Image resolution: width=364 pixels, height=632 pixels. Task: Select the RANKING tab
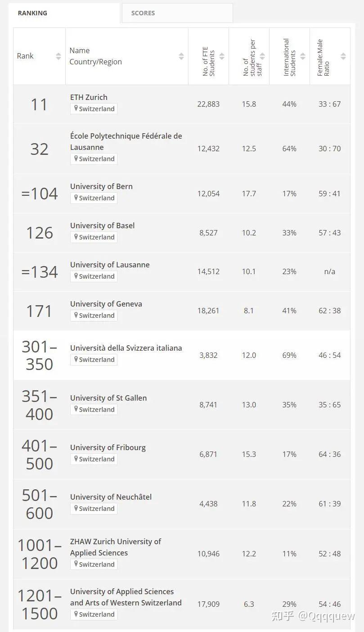point(32,13)
